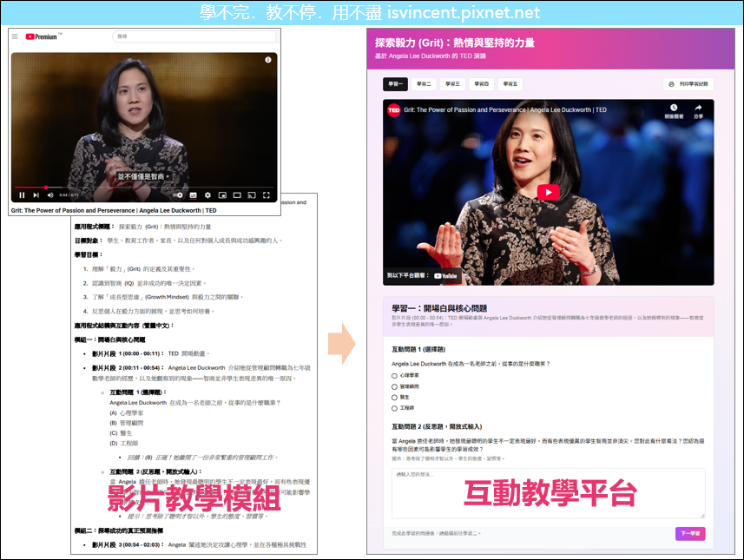Enter fullscreen mode on the YouTube player
This screenshot has height=560, width=744.
(267, 194)
